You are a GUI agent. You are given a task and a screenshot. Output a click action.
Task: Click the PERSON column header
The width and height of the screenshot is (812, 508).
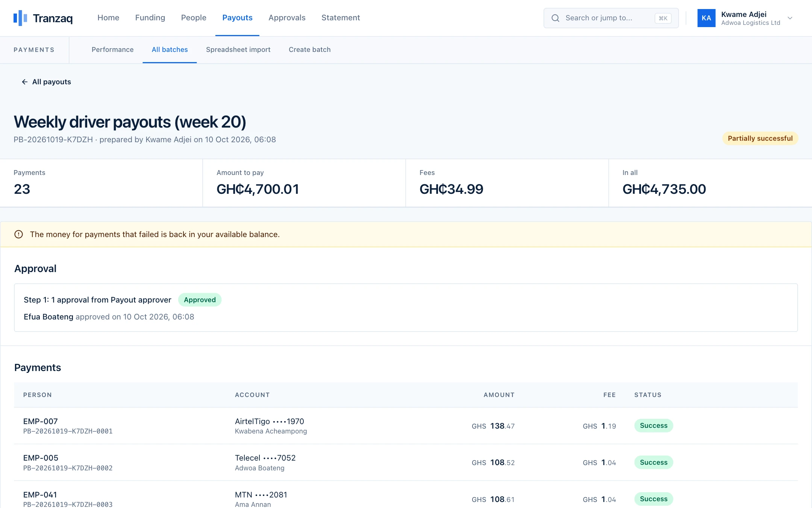(38, 395)
